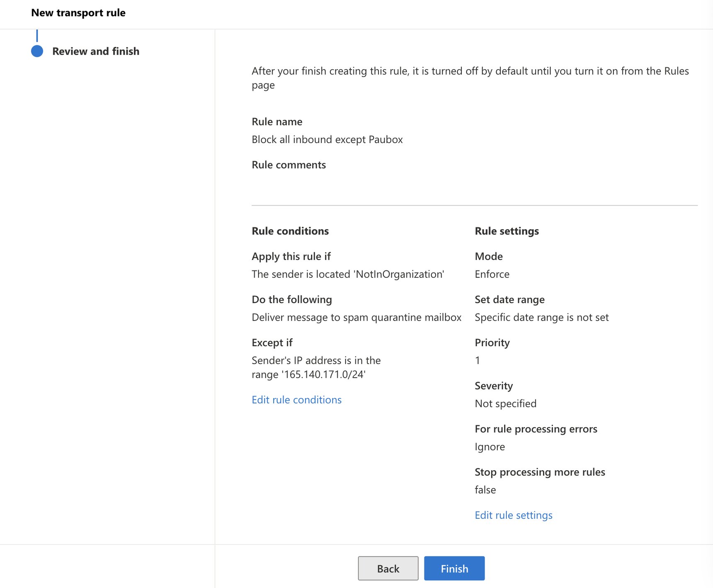Click the Rule comments section
Screen dimensions: 713x588
pos(288,165)
